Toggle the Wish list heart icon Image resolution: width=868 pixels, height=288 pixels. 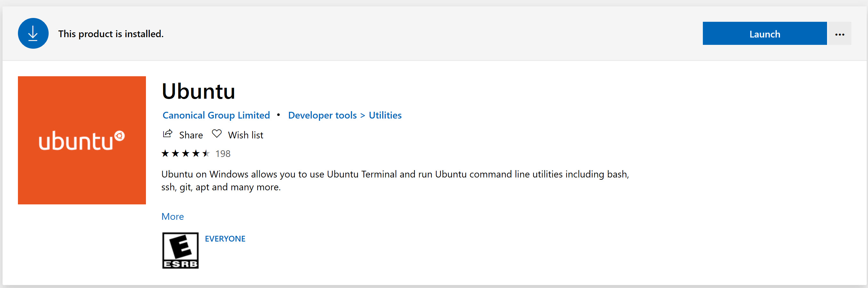[217, 134]
